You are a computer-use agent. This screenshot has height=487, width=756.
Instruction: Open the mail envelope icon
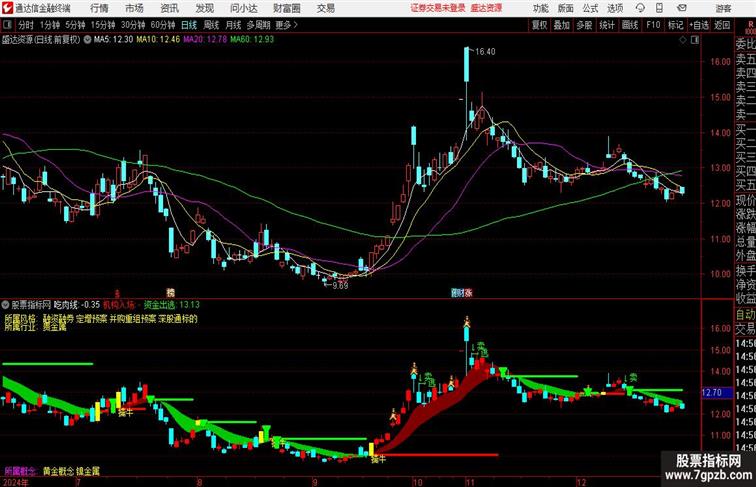click(x=682, y=8)
